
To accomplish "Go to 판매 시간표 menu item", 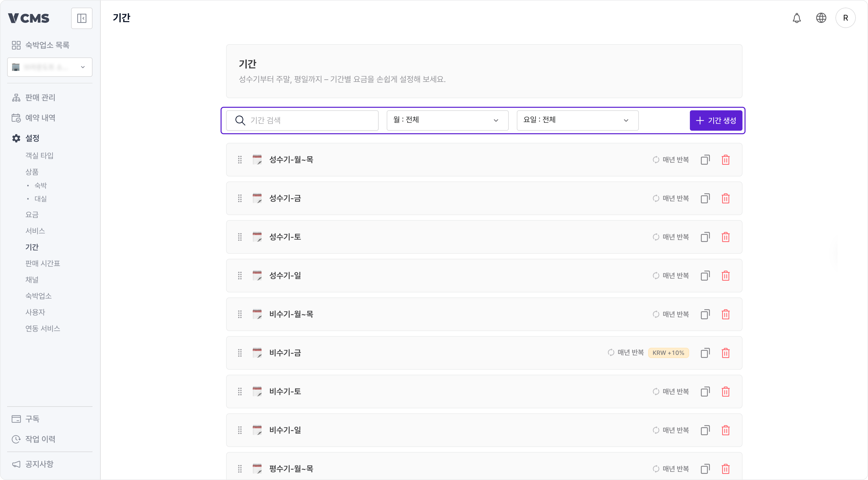I will pyautogui.click(x=42, y=263).
